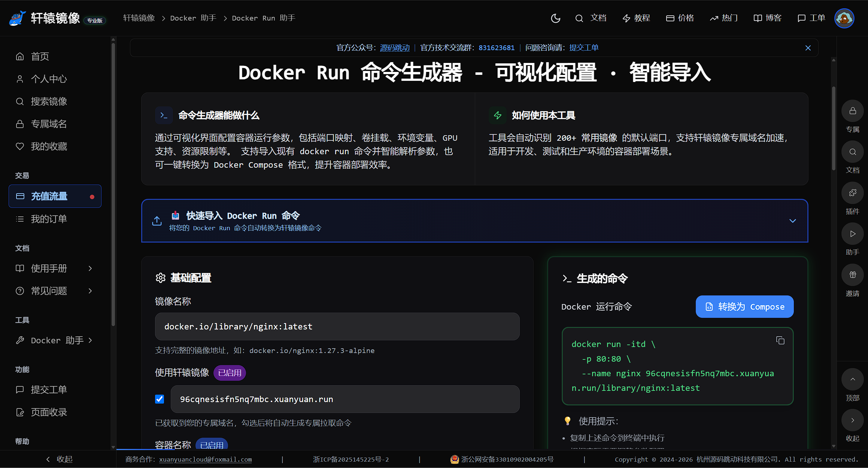Expand Docker 助手 chevron in sidebar
The width and height of the screenshot is (868, 468).
pyautogui.click(x=90, y=340)
